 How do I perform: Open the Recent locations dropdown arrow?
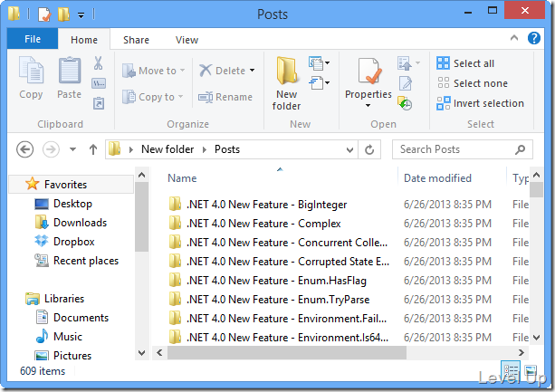click(73, 149)
